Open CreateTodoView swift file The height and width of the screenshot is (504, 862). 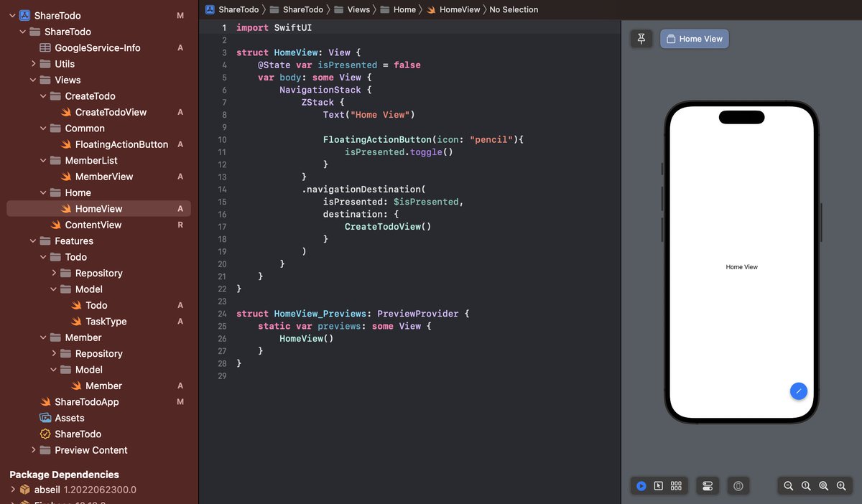coord(111,112)
